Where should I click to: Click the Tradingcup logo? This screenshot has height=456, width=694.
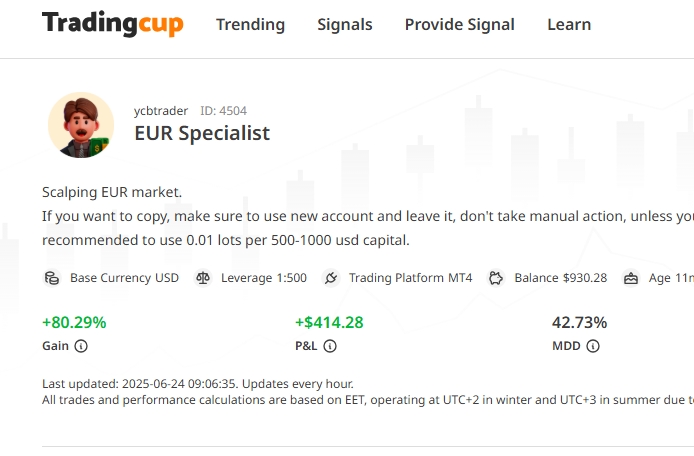click(x=112, y=24)
